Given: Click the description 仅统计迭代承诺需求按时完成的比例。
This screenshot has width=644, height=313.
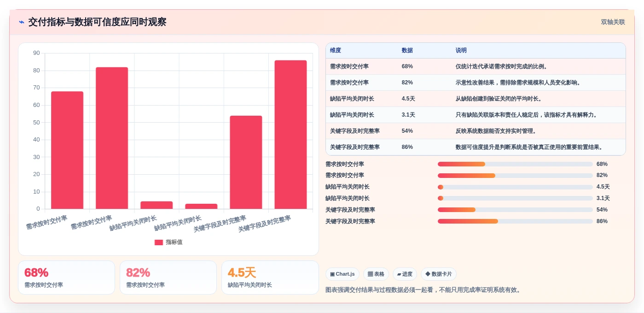Looking at the screenshot, I should tap(502, 67).
